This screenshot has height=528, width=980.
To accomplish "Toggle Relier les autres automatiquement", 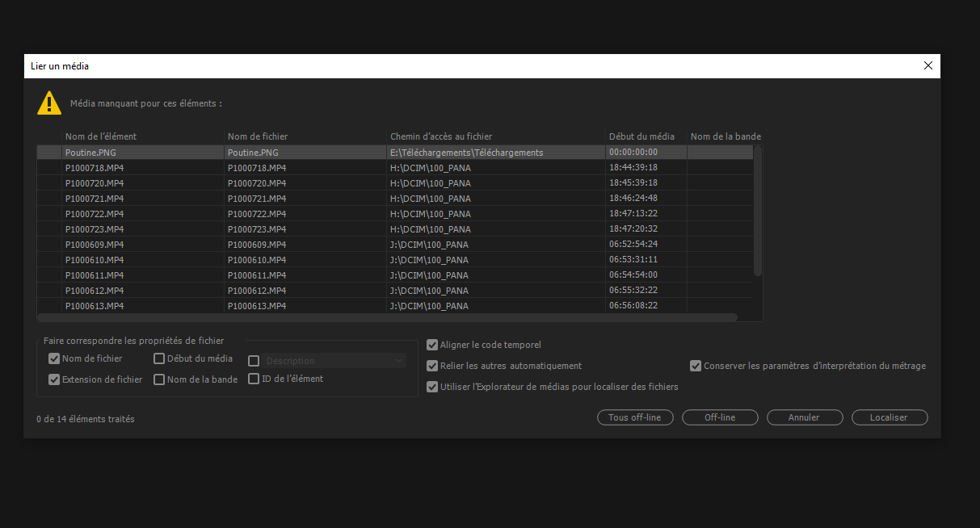I will (432, 366).
